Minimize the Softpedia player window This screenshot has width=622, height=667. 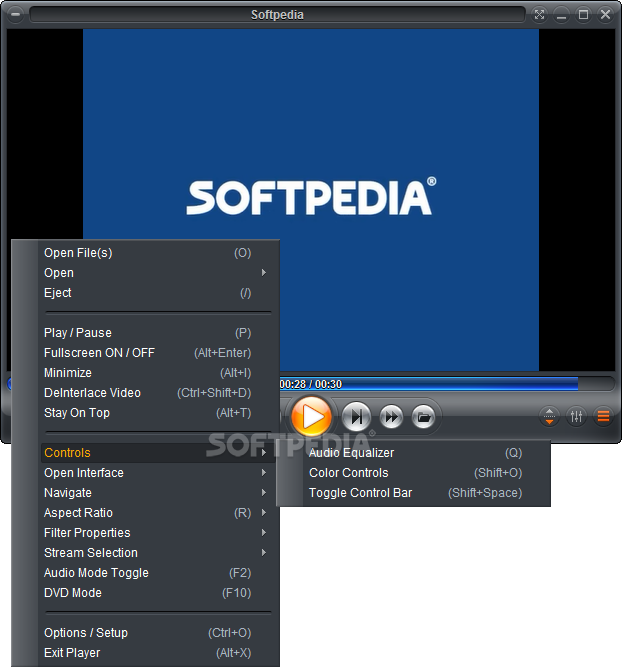pyautogui.click(x=561, y=15)
